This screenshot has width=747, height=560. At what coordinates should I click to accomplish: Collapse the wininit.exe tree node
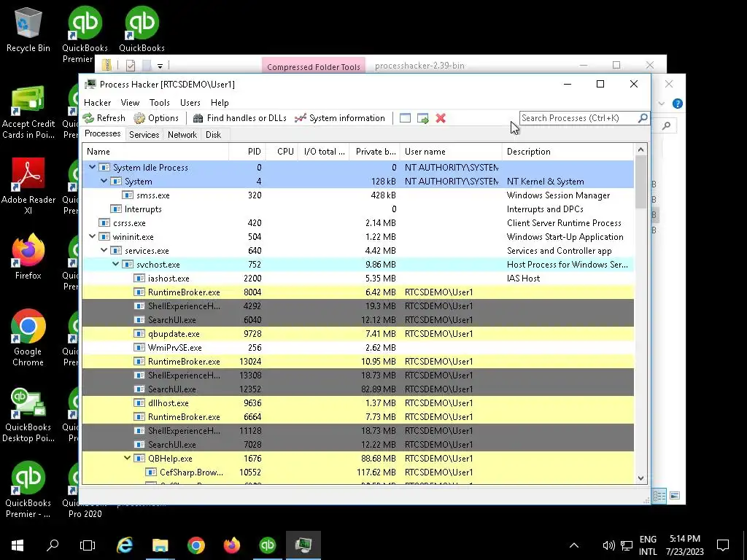(93, 236)
